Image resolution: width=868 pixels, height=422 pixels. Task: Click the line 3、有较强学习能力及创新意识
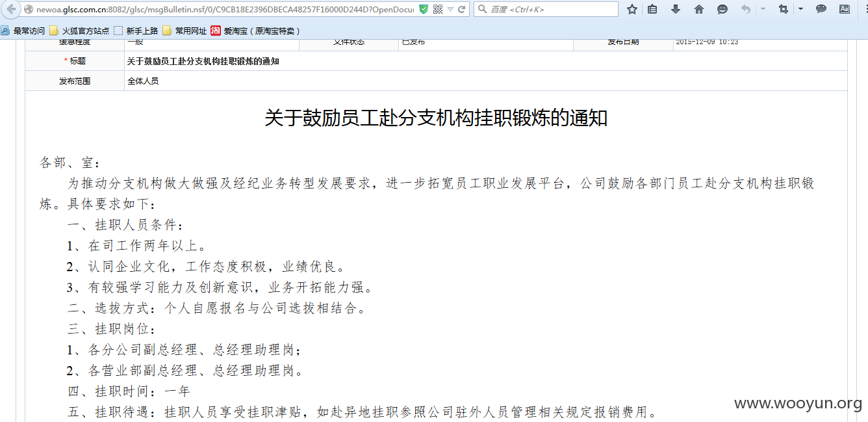pos(220,287)
